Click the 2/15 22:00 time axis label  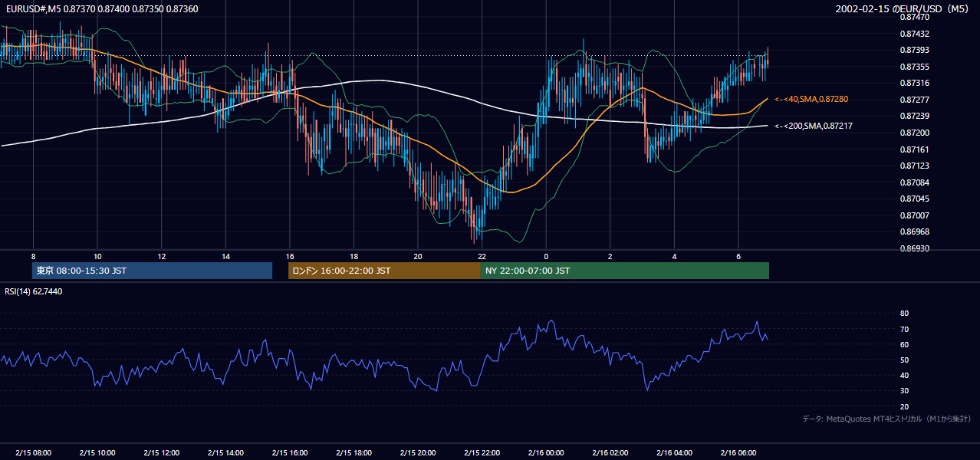[x=482, y=453]
